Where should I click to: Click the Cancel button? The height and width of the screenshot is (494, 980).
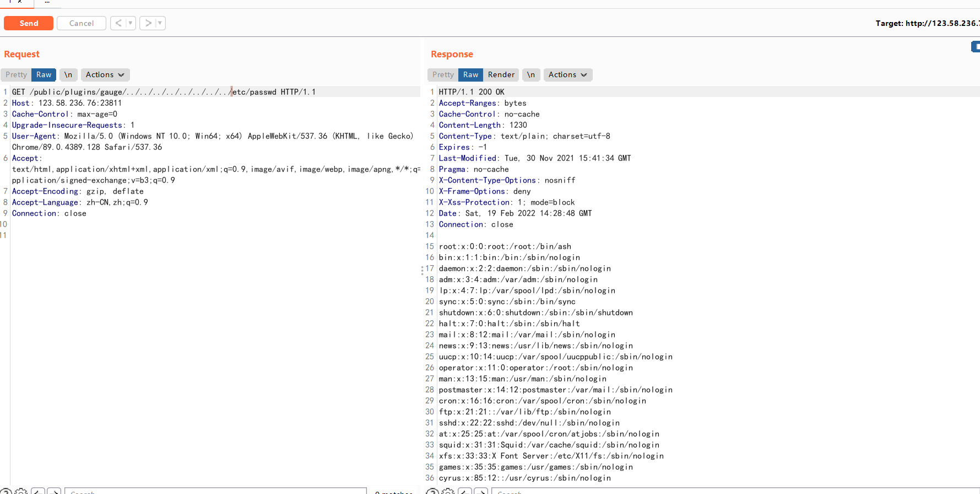coord(82,23)
